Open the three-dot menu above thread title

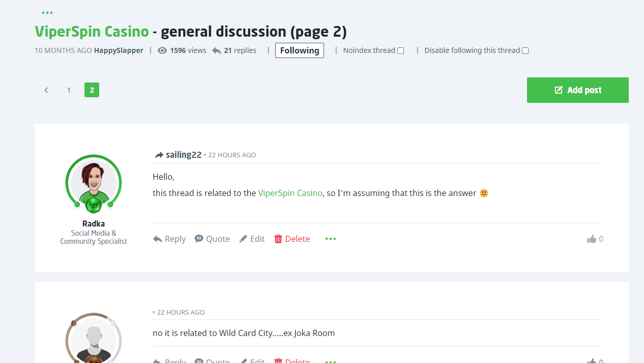tap(47, 13)
